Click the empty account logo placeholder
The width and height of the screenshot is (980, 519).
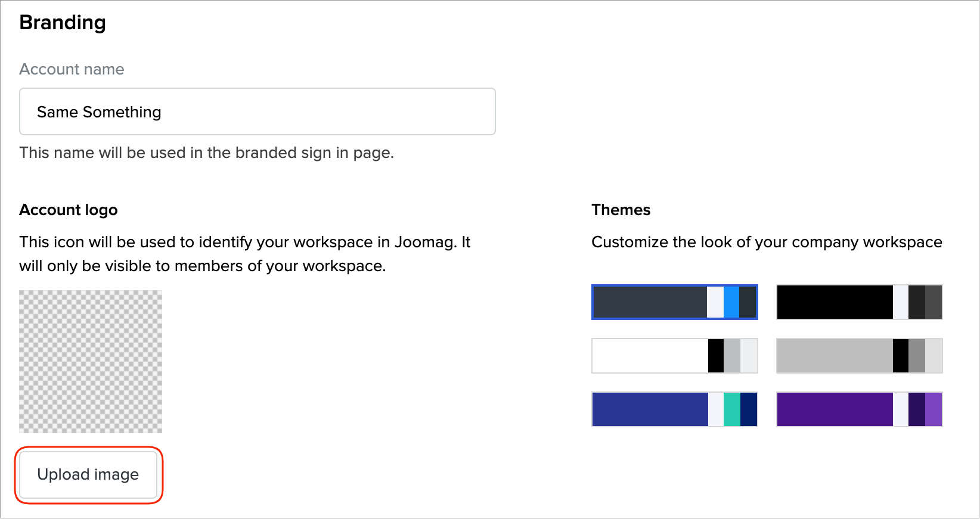click(91, 362)
